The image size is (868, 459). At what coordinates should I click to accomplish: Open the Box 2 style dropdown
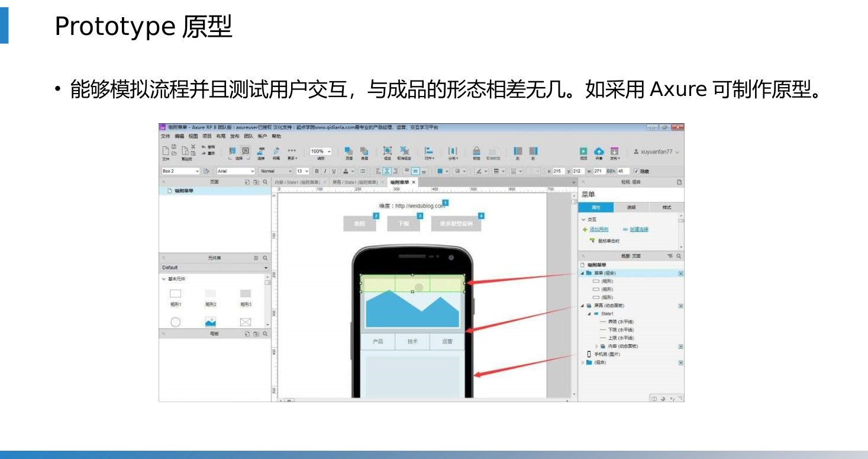coord(180,171)
